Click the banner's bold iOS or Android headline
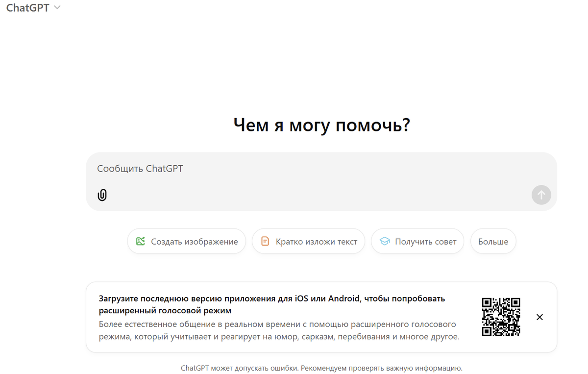The height and width of the screenshot is (374, 588). pyautogui.click(x=272, y=304)
